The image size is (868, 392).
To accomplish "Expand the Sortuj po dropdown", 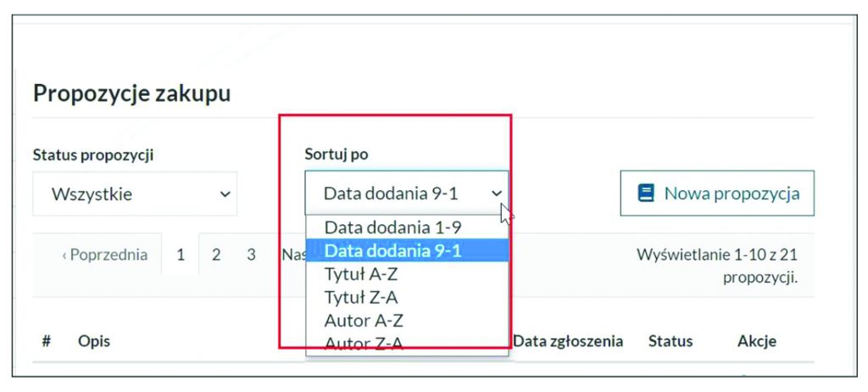I will [x=406, y=193].
